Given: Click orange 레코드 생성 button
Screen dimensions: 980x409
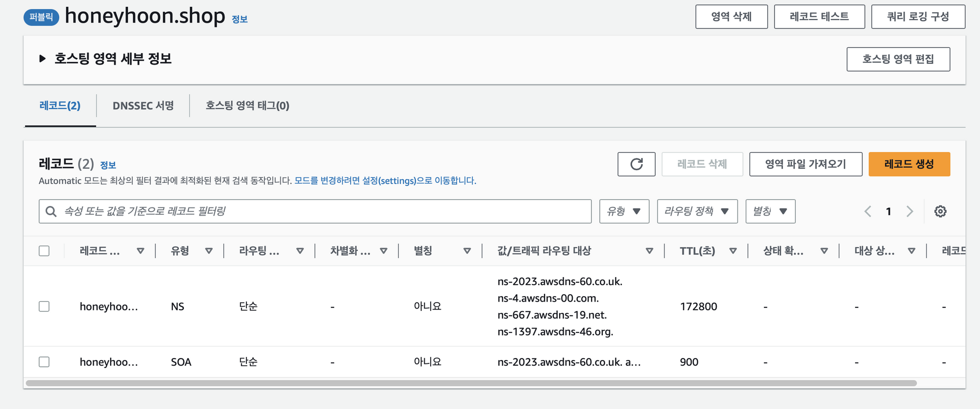Looking at the screenshot, I should point(909,164).
